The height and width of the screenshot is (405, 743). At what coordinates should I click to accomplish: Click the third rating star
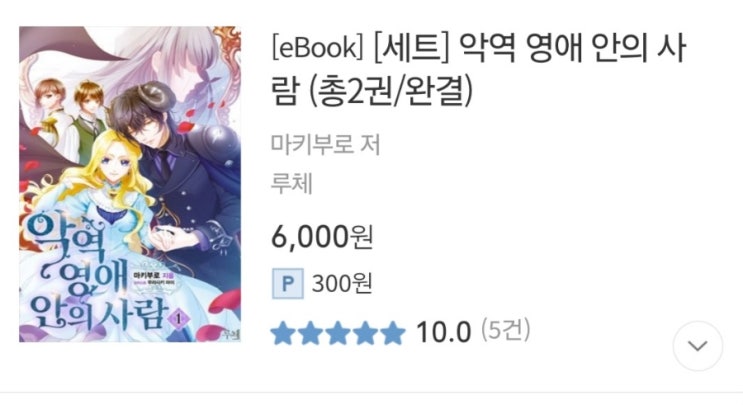click(338, 333)
